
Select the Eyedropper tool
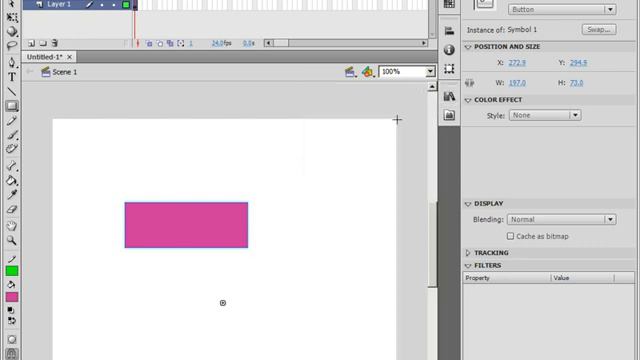(12, 195)
